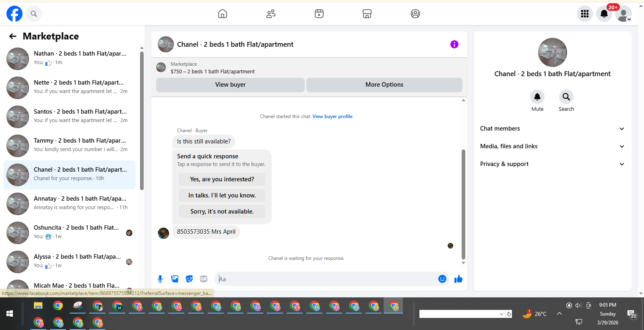The height and width of the screenshot is (330, 644).
Task: Click the Facebook logo
Action: pyautogui.click(x=14, y=14)
